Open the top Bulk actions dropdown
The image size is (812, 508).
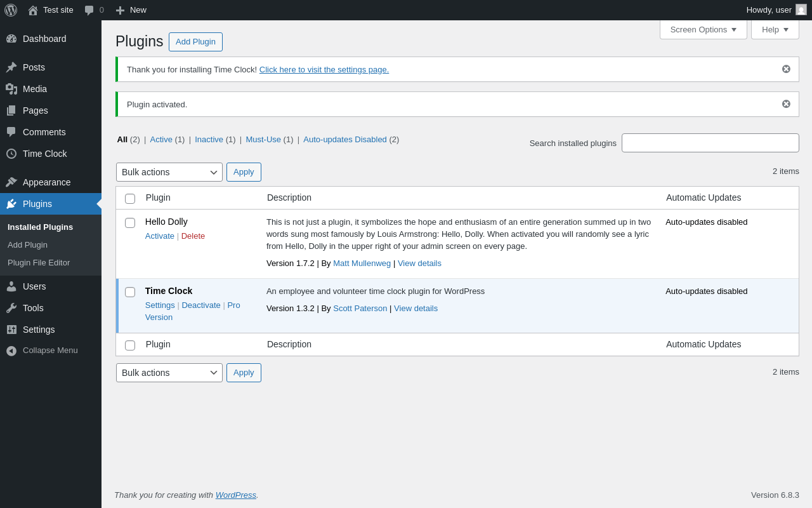pyautogui.click(x=169, y=172)
